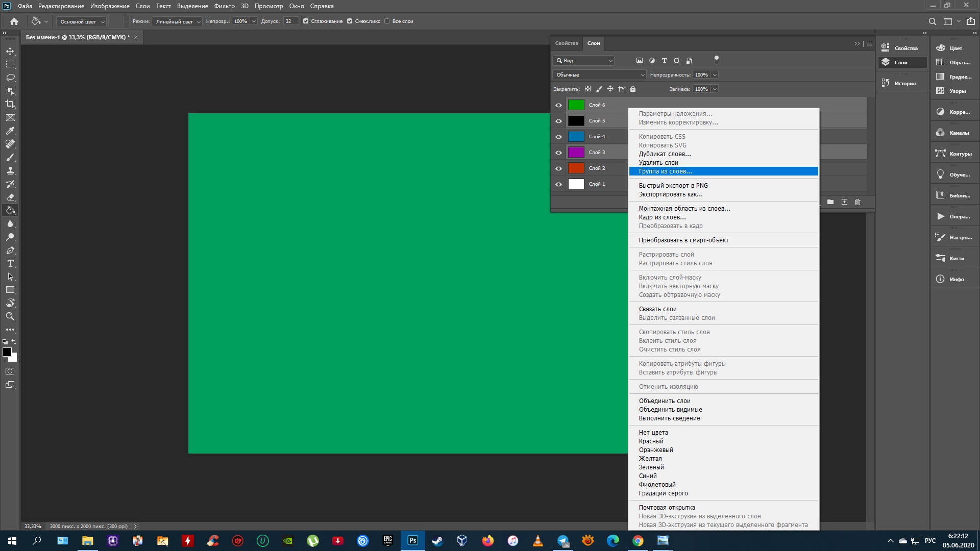Open the Основной цвет fill source dropdown

82,21
